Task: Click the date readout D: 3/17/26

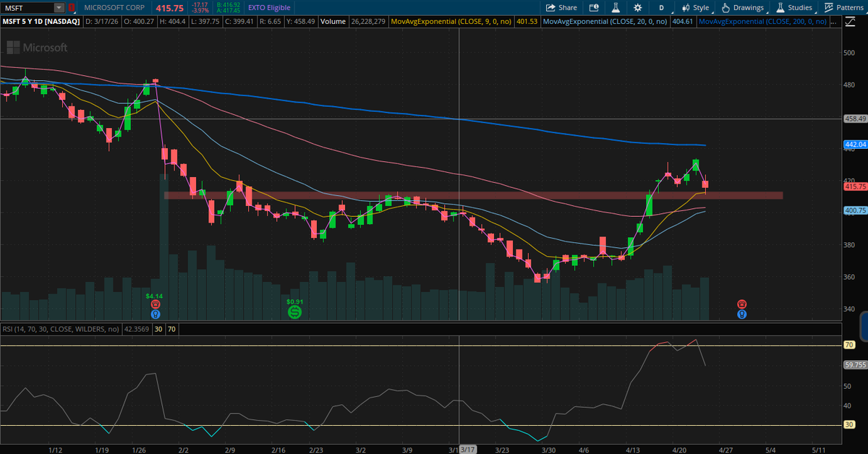Action: [102, 22]
